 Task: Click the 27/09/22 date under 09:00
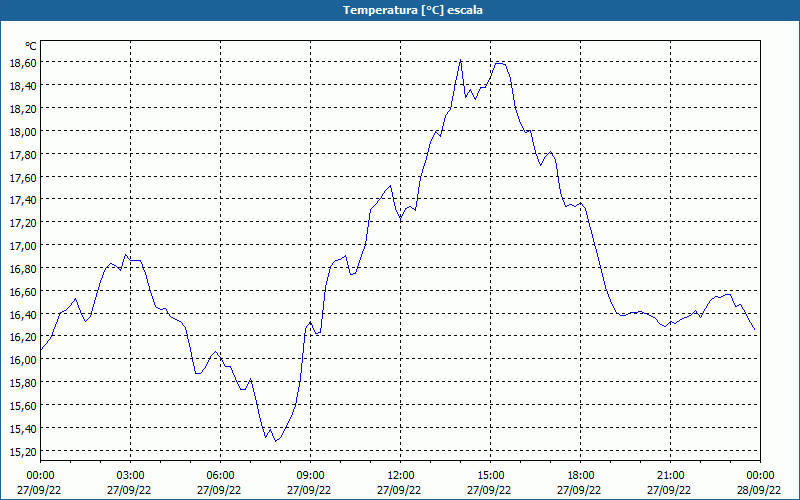(x=309, y=490)
